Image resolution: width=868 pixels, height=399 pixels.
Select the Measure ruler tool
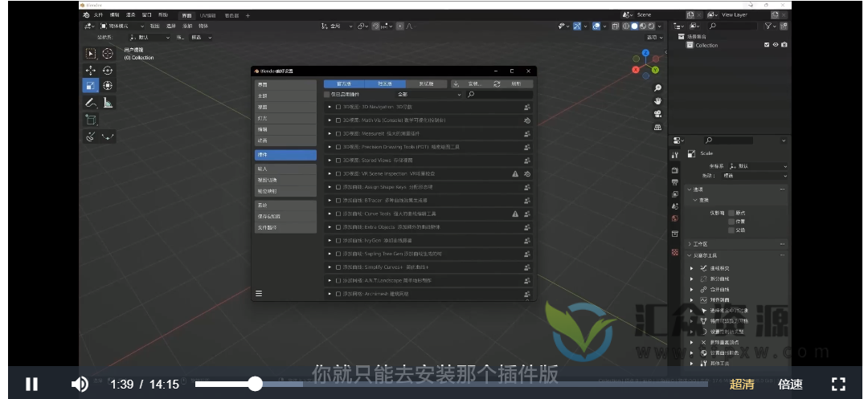coord(108,103)
